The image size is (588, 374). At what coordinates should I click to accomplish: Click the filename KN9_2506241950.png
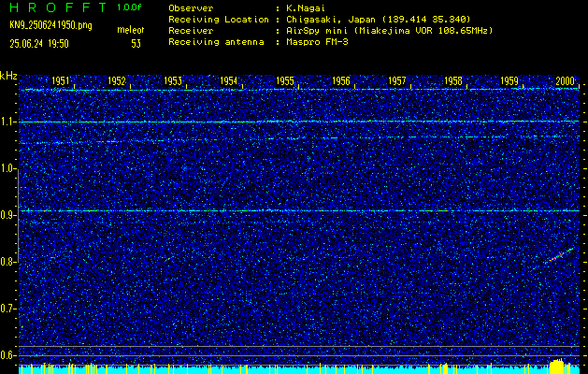click(50, 25)
